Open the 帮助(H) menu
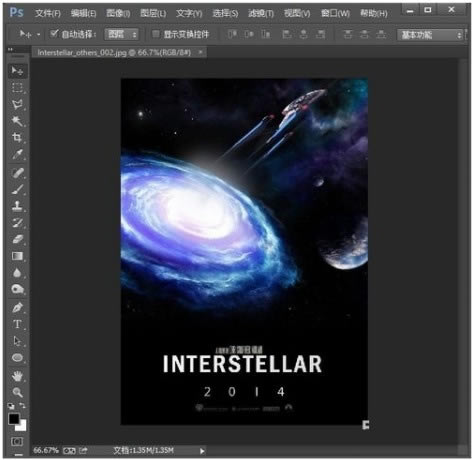Viewport: 475px width, 460px height. (x=374, y=13)
